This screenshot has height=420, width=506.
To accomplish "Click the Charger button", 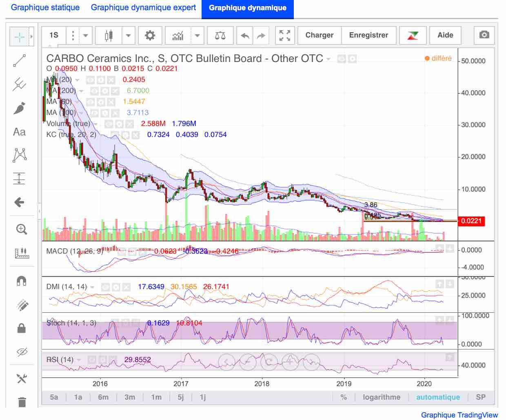I will coord(320,35).
